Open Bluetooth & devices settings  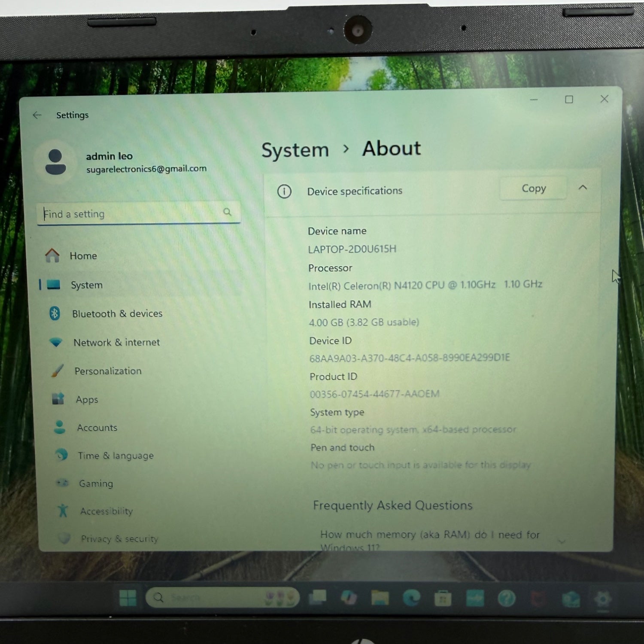pos(117,314)
